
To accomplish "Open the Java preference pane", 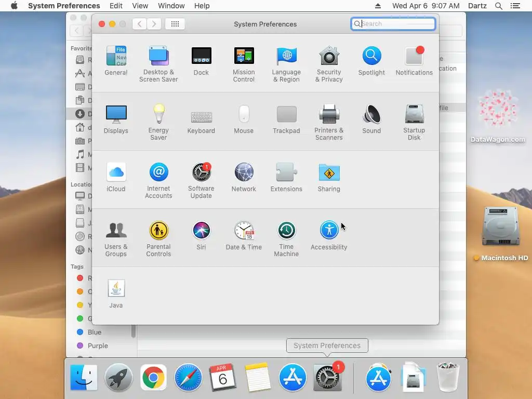I will (x=116, y=294).
